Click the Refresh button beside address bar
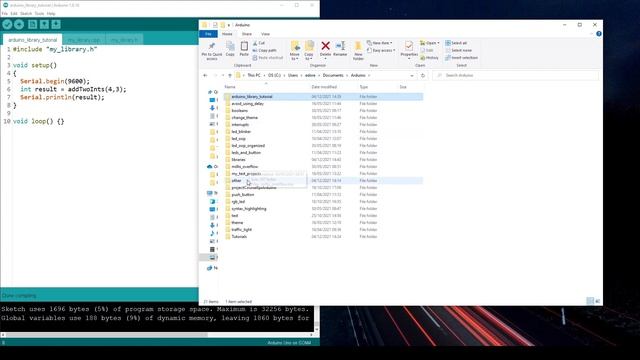 (423, 76)
